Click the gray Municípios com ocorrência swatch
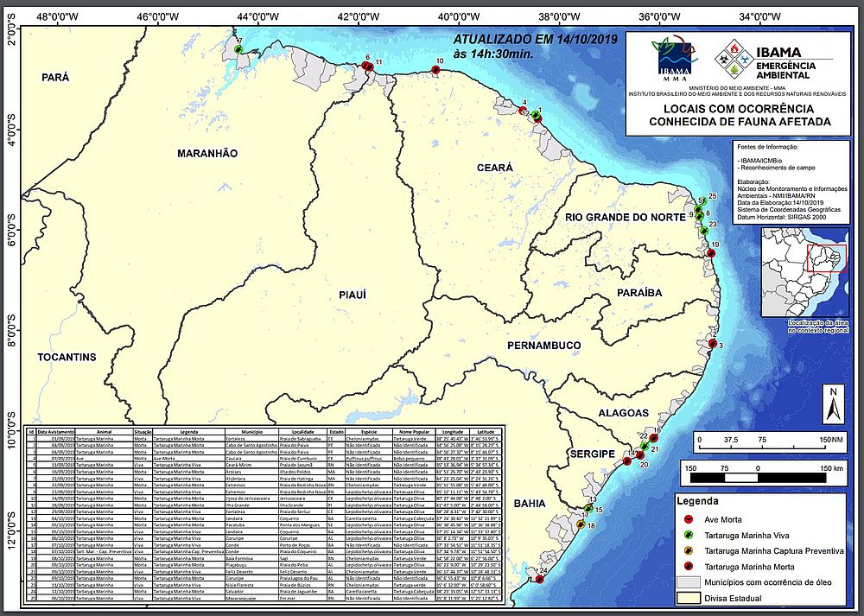 tap(689, 581)
